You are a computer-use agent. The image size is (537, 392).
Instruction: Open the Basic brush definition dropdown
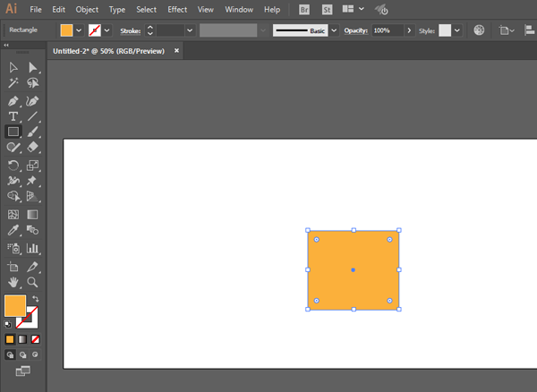334,30
